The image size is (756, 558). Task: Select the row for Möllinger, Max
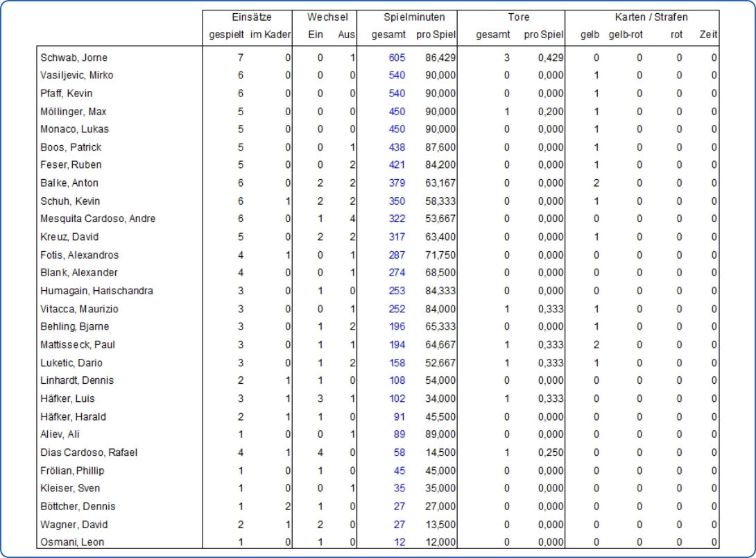(x=74, y=111)
